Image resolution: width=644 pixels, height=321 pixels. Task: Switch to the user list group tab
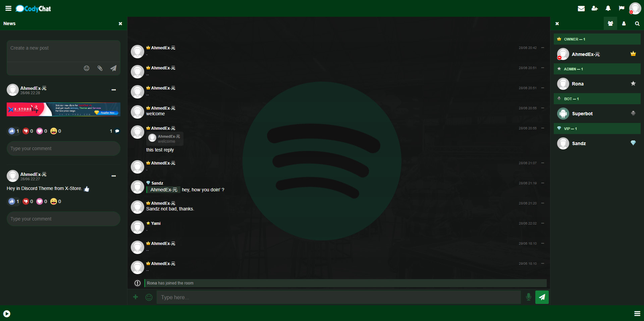610,24
